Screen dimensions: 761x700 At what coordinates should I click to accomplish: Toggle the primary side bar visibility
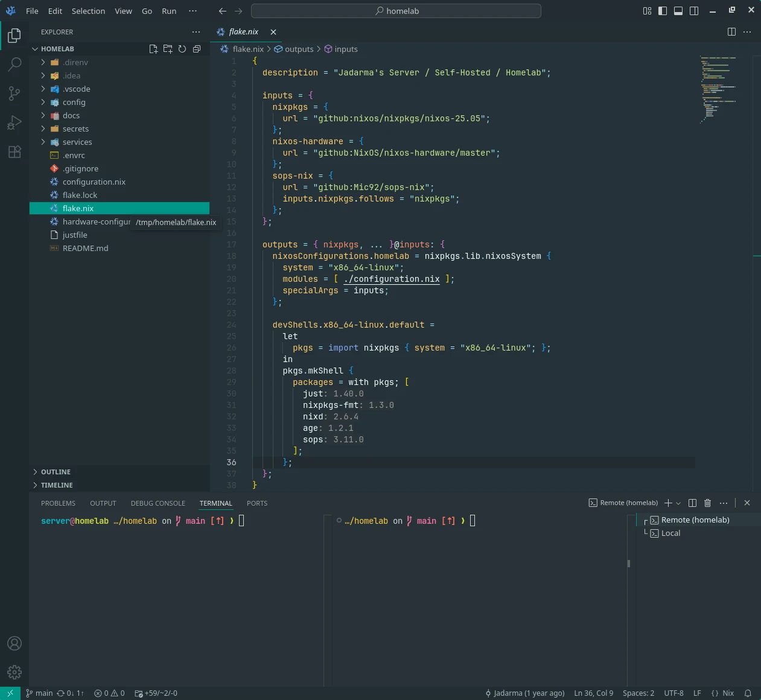click(663, 11)
